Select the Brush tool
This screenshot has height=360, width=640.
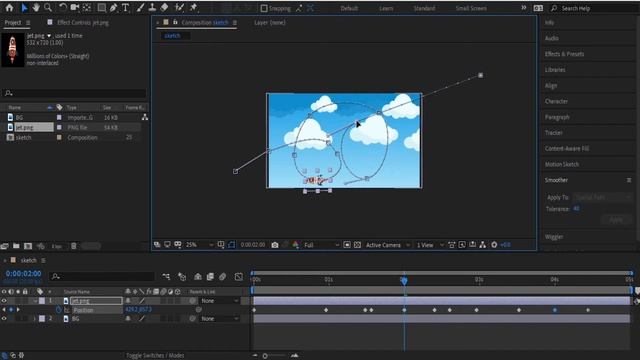pyautogui.click(x=140, y=7)
